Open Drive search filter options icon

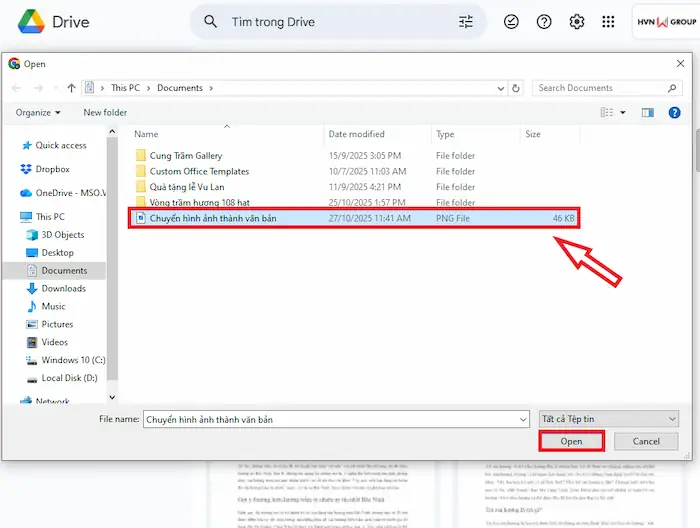(466, 21)
